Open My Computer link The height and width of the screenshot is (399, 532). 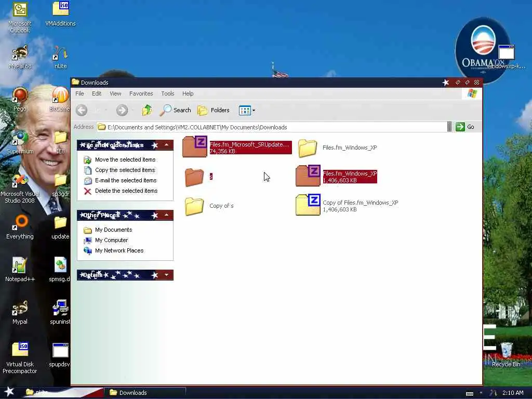111,240
